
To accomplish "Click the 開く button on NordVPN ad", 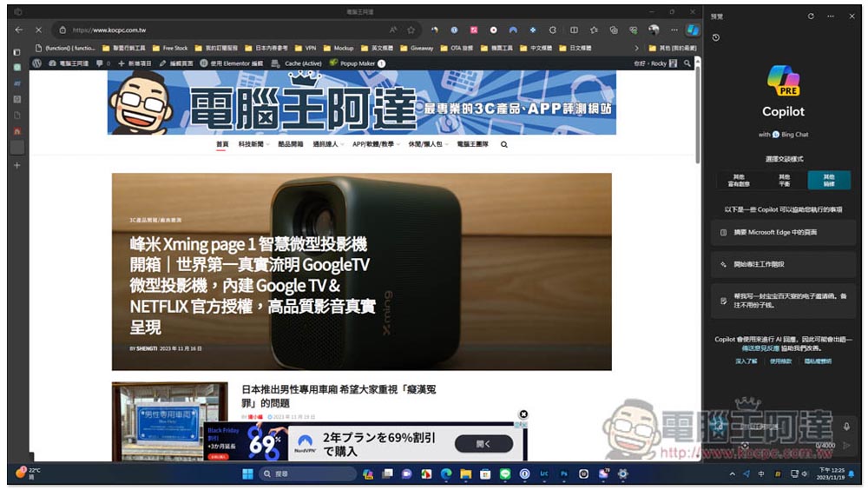I will click(x=483, y=443).
